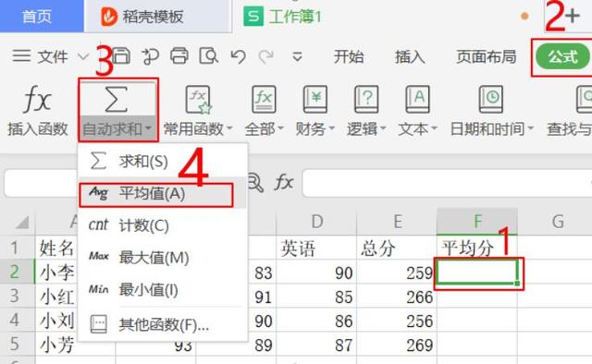Click the save icon in quick toolbar
This screenshot has width=592, height=364.
tap(121, 56)
